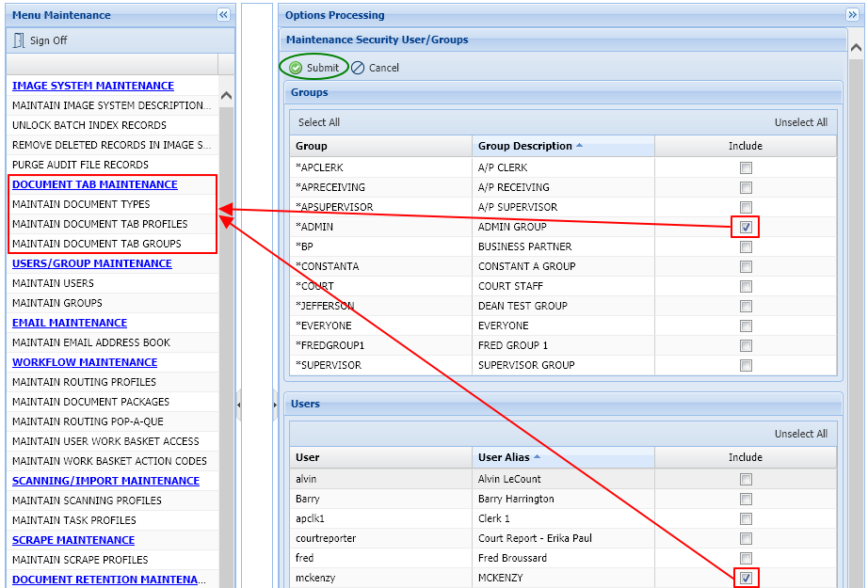Image resolution: width=868 pixels, height=588 pixels.
Task: Expand Options Processing using the double-right chevron
Action: 855,15
